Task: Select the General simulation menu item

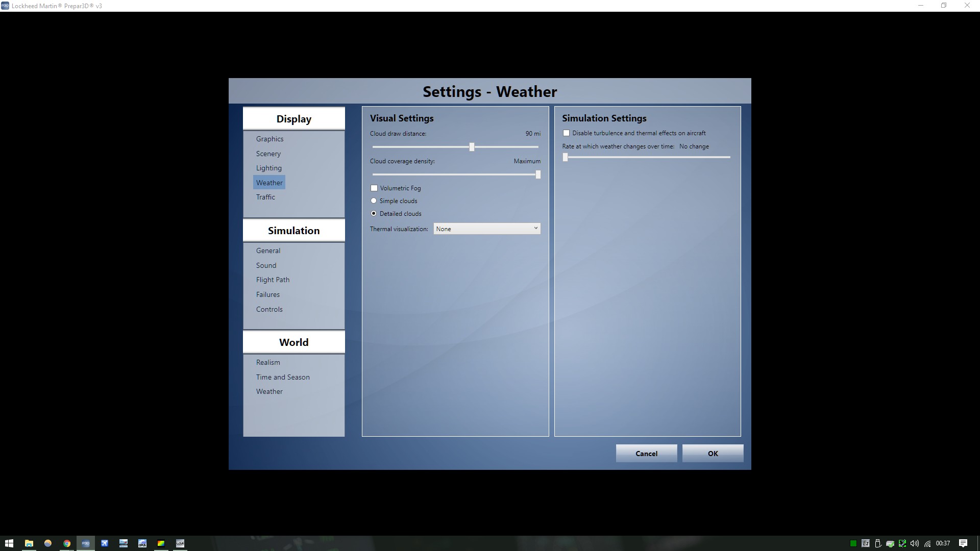Action: pyautogui.click(x=268, y=251)
